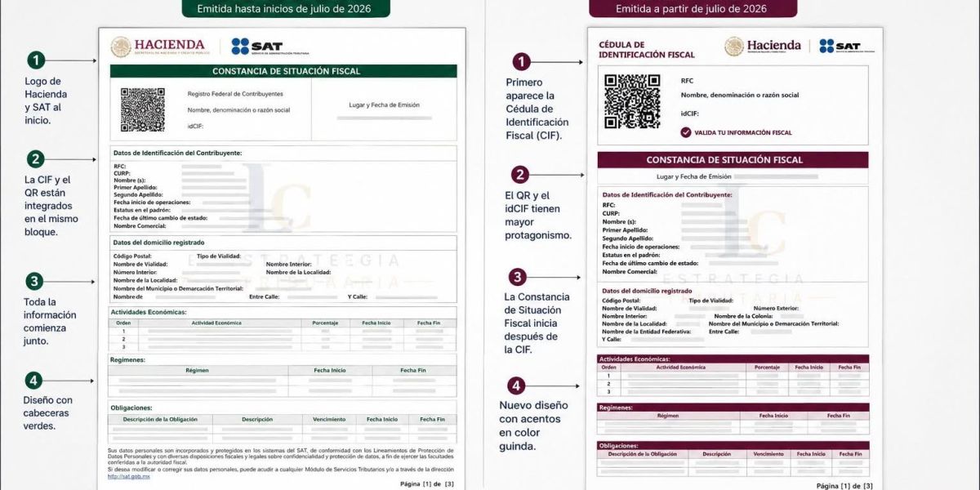Select the 'Emitida a partir de julio de 2026' label
The image size is (980, 490).
tap(693, 9)
